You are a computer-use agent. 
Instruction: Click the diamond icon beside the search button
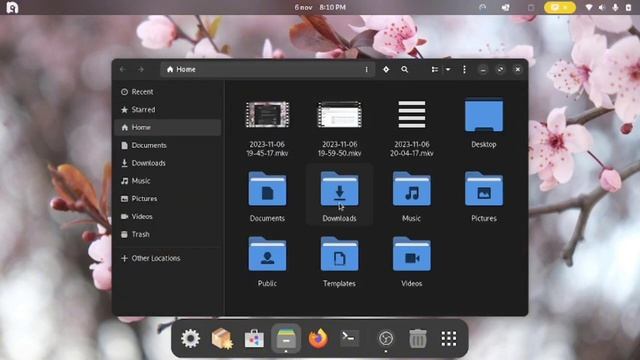coord(386,69)
